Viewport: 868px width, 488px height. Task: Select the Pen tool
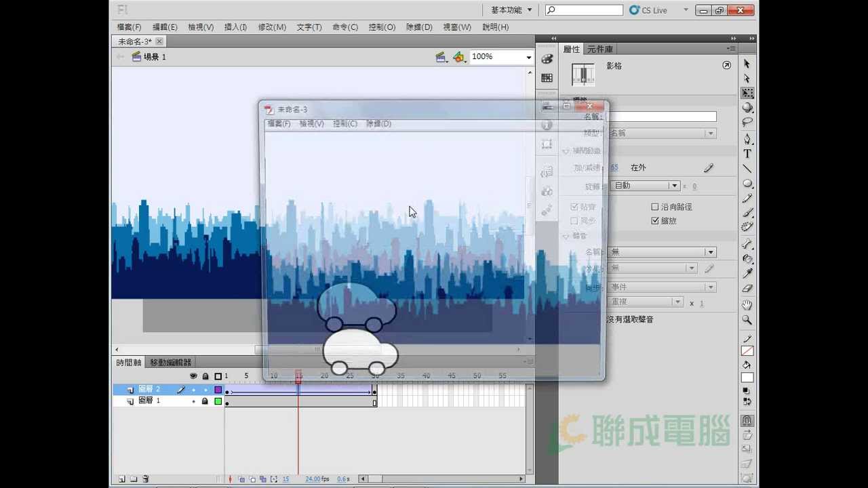tap(747, 139)
